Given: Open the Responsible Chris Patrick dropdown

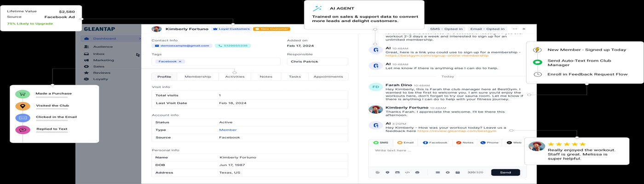Looking at the screenshot, I should 317,61.
